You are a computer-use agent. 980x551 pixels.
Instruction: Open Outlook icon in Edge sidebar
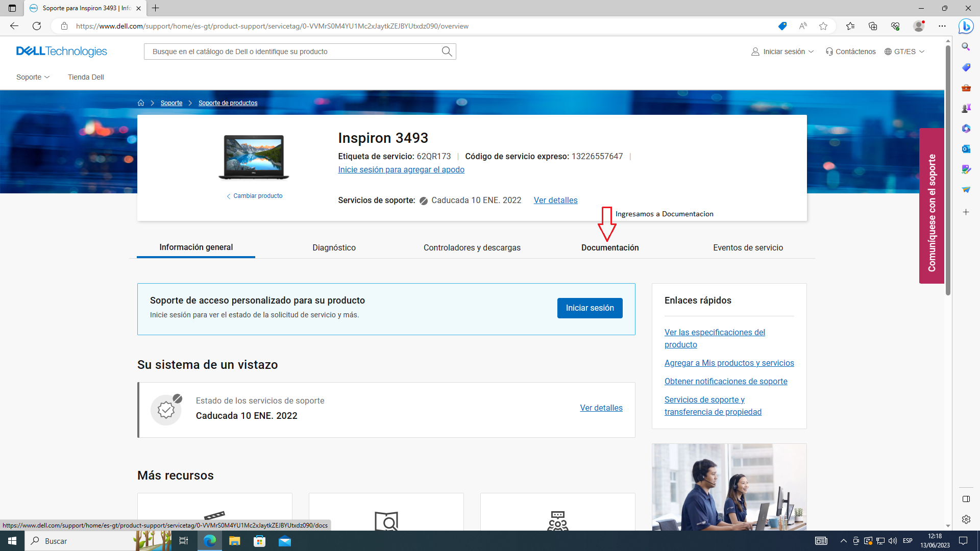pyautogui.click(x=966, y=149)
